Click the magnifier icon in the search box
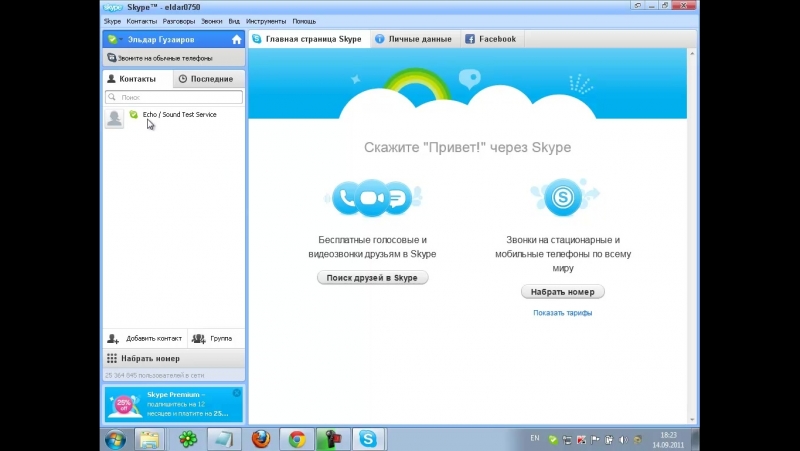This screenshot has height=451, width=800. [x=112, y=97]
